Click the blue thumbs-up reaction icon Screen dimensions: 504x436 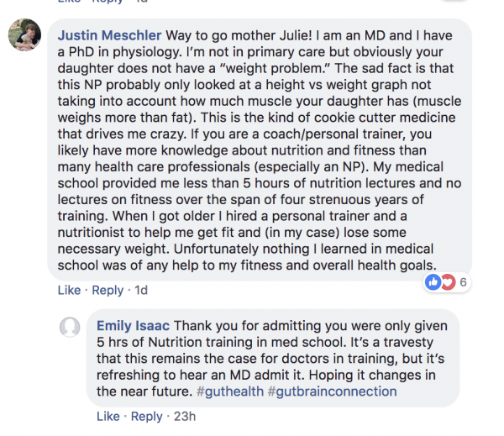433,282
